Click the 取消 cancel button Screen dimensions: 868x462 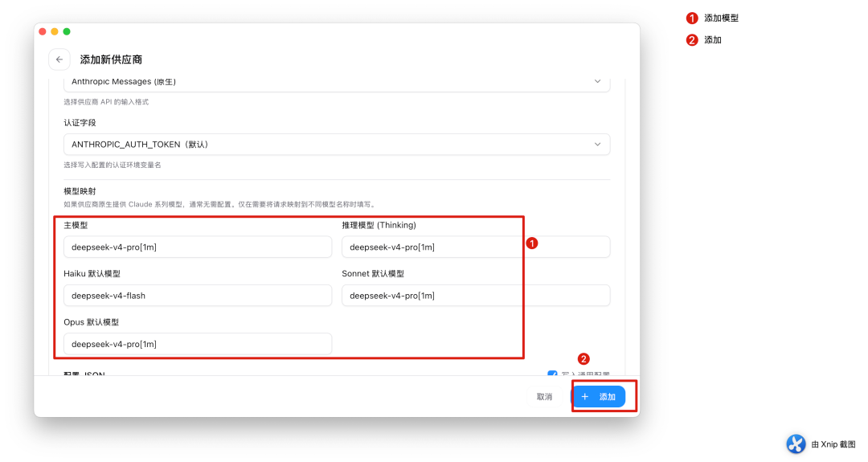click(x=544, y=397)
